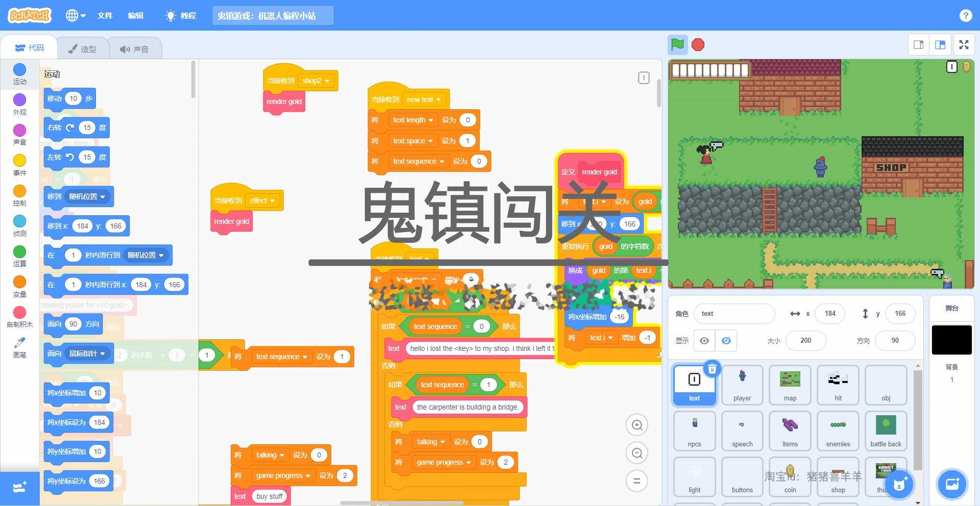Click the choose a sprite button
Screen dimensions: 980x506
coord(899,484)
